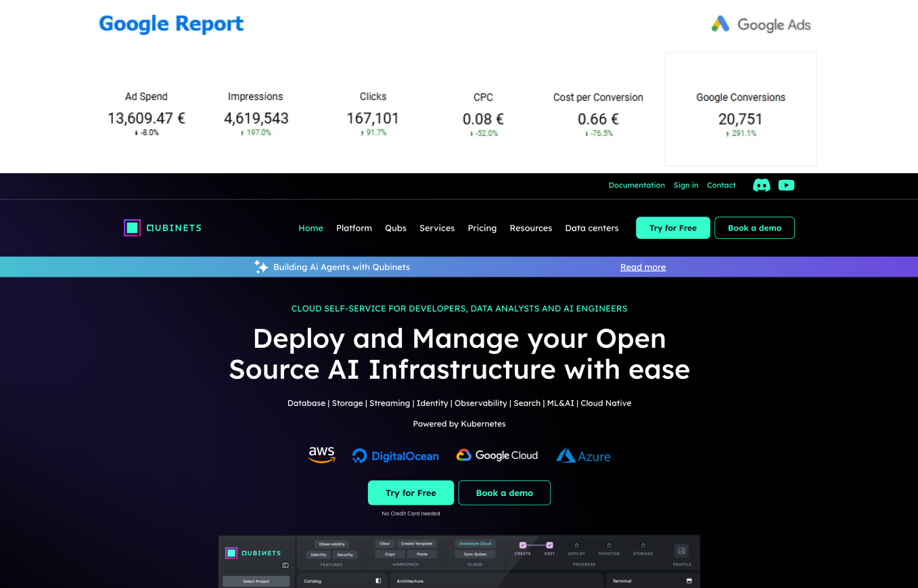This screenshot has height=588, width=918.
Task: Click the hero Try for Free button
Action: point(411,493)
